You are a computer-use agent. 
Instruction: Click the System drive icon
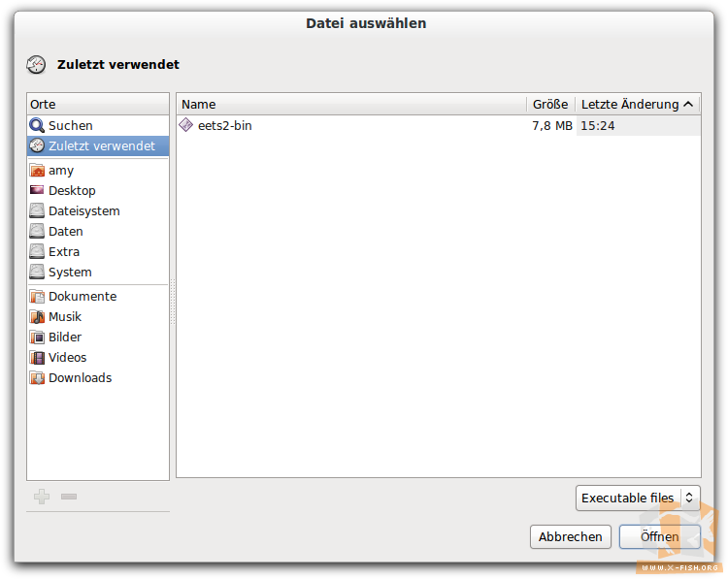[37, 272]
